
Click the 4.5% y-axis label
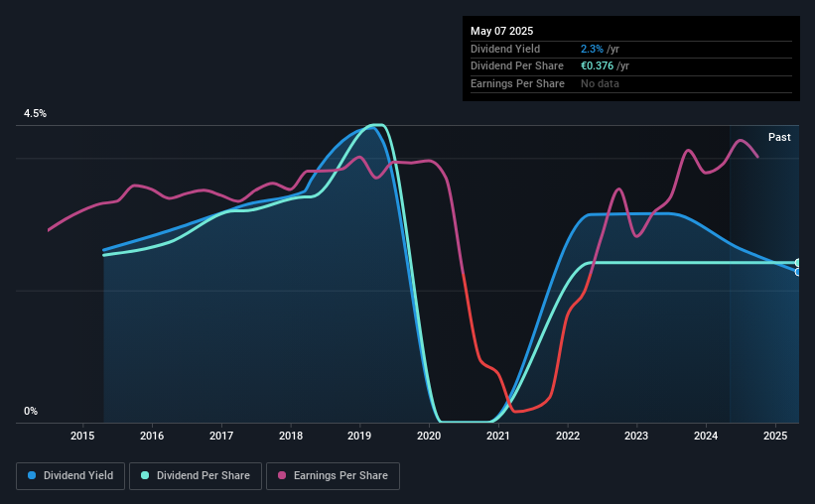(x=35, y=113)
